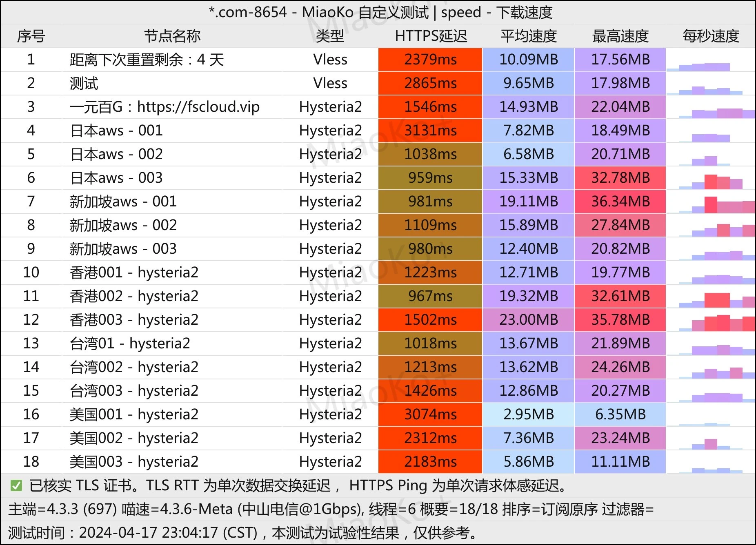
Task: Click the 主端=4.3.3 (697) version info line
Action: (331, 509)
